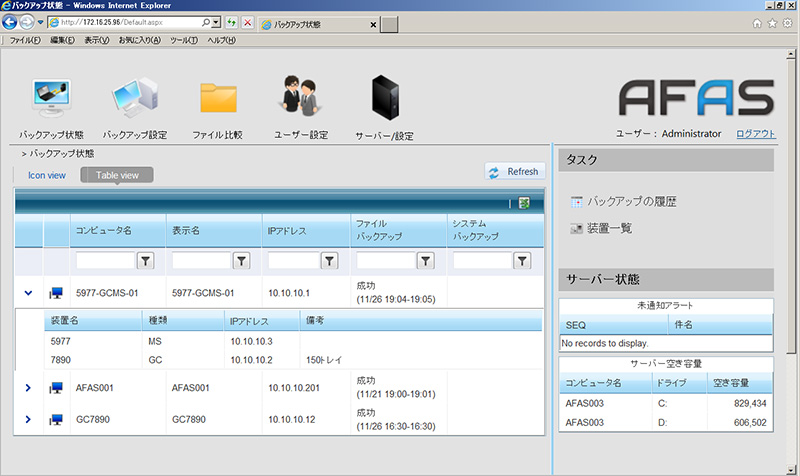Open 装置一覧 task link

coord(609,228)
